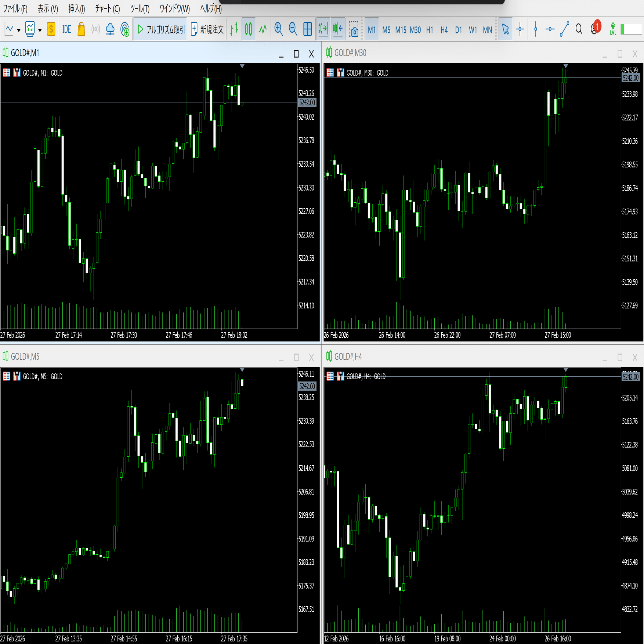Viewport: 644px width, 644px height.
Task: Toggle chart shift from right edge
Action: (x=338, y=29)
